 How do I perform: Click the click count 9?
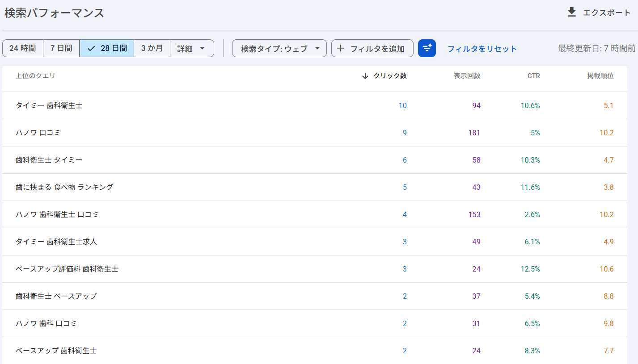(405, 133)
